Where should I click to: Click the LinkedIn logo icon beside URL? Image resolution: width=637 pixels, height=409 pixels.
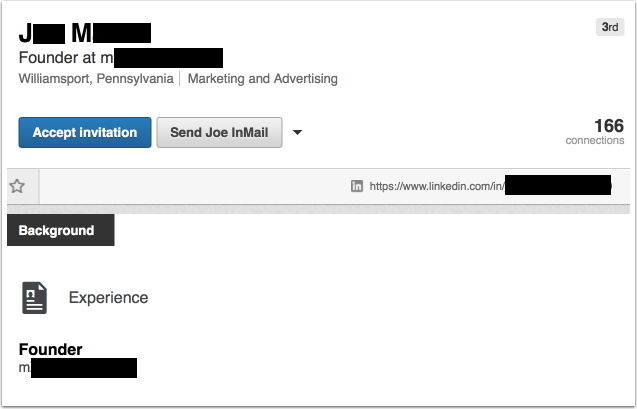[x=357, y=186]
